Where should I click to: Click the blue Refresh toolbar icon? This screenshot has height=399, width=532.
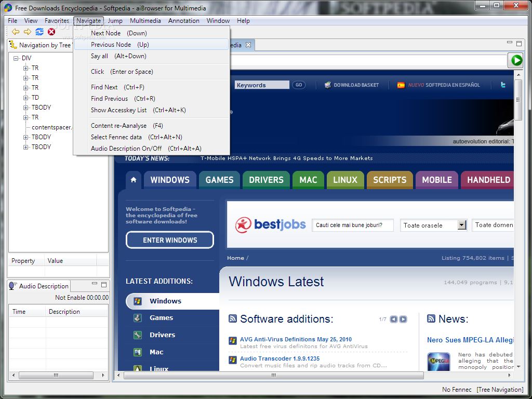[39, 32]
